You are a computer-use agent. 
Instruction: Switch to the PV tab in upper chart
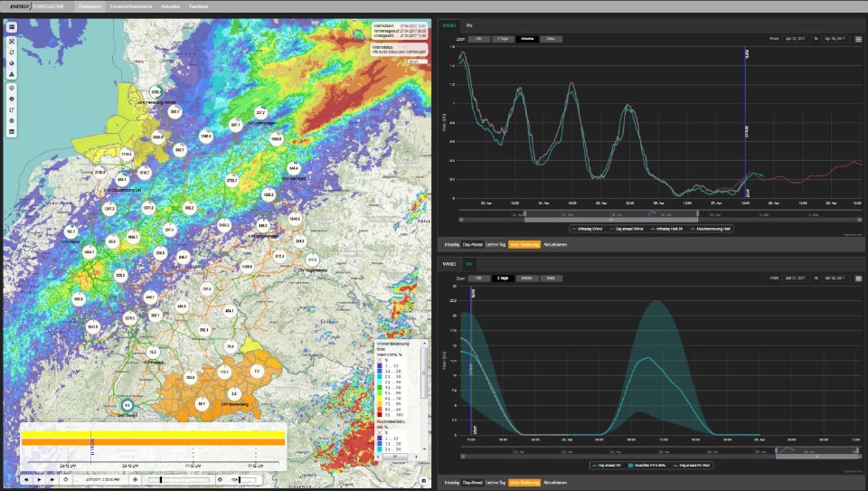click(469, 25)
